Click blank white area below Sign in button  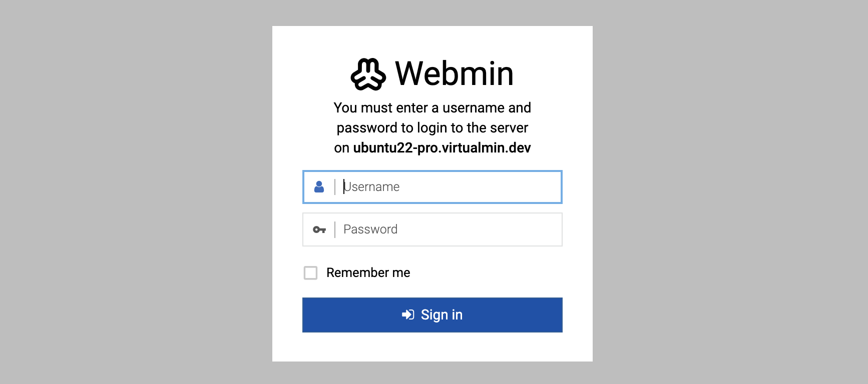(432, 347)
